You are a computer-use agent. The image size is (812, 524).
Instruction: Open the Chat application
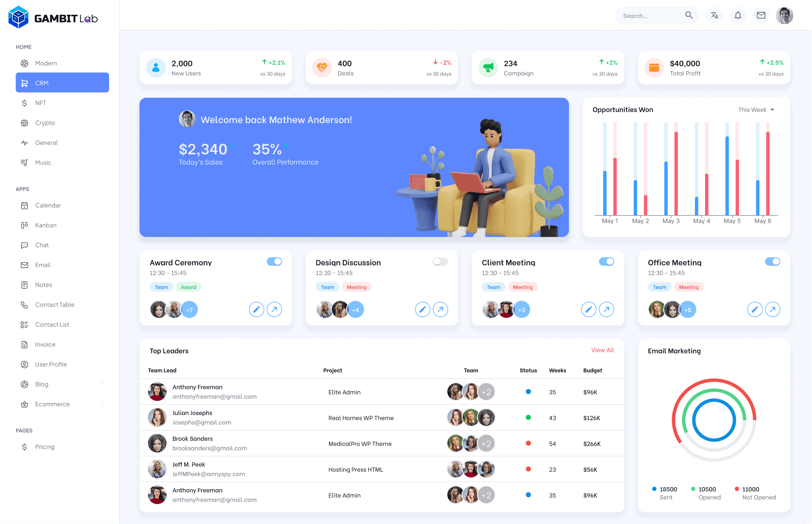tap(42, 245)
